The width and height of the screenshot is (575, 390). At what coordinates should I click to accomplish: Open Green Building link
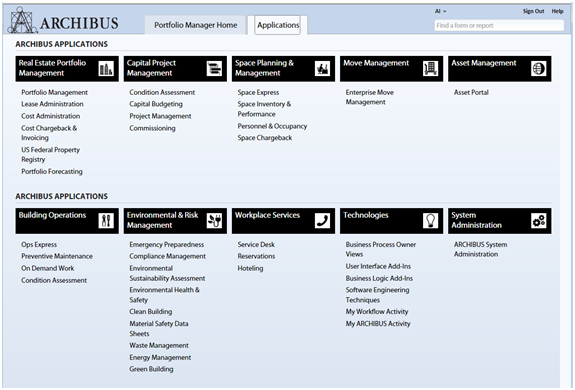click(151, 369)
